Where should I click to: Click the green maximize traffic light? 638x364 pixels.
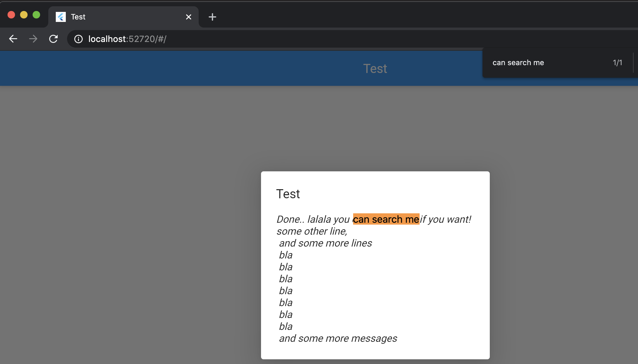pos(36,15)
